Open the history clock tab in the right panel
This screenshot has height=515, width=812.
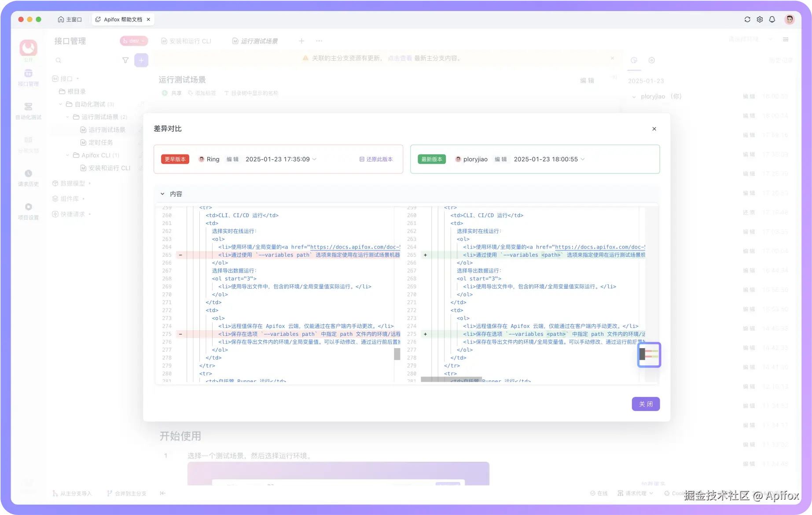634,60
